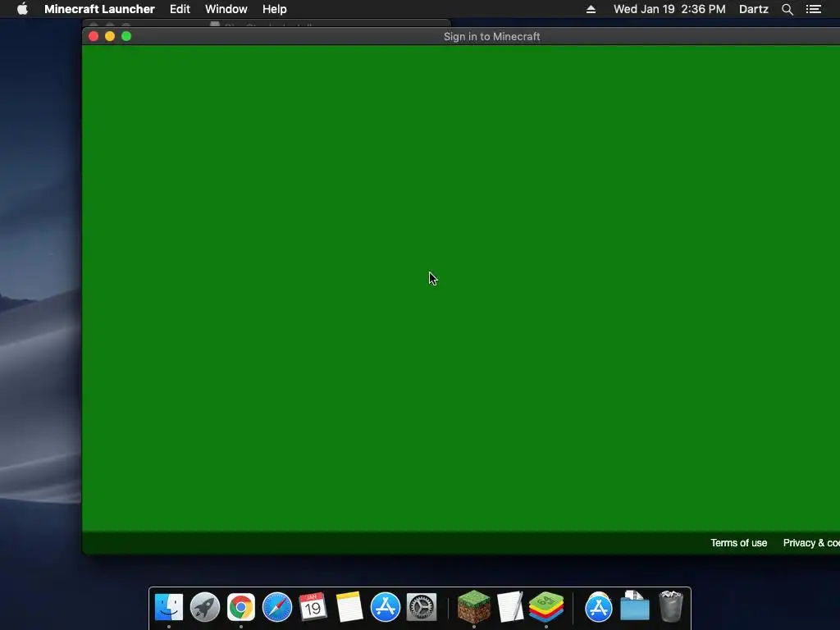Viewport: 840px width, 630px height.
Task: Open Safari from the dock
Action: (277, 607)
